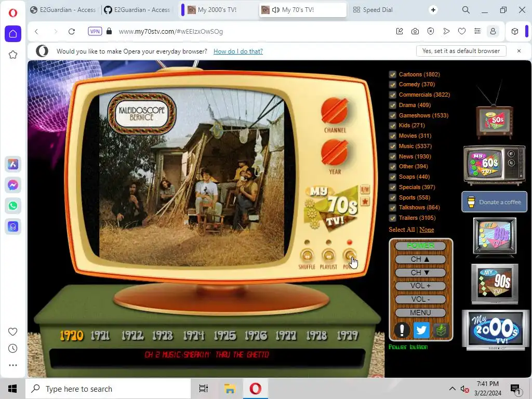Uncheck News (1930) category
The width and height of the screenshot is (532, 399).
393,156
